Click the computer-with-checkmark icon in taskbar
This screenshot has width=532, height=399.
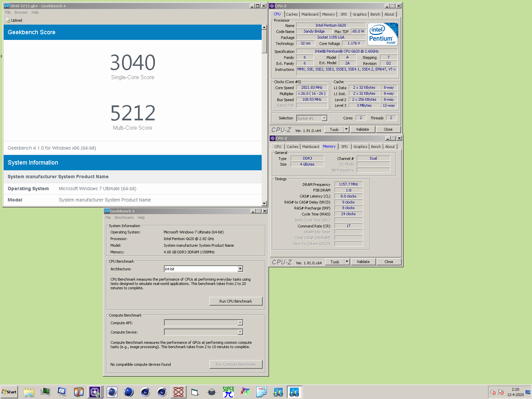pyautogui.click(x=62, y=392)
